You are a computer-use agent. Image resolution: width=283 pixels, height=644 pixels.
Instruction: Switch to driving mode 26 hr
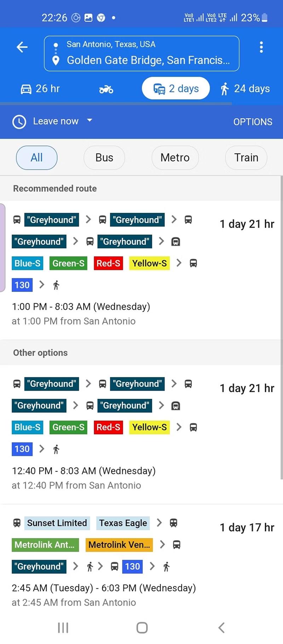pos(40,89)
